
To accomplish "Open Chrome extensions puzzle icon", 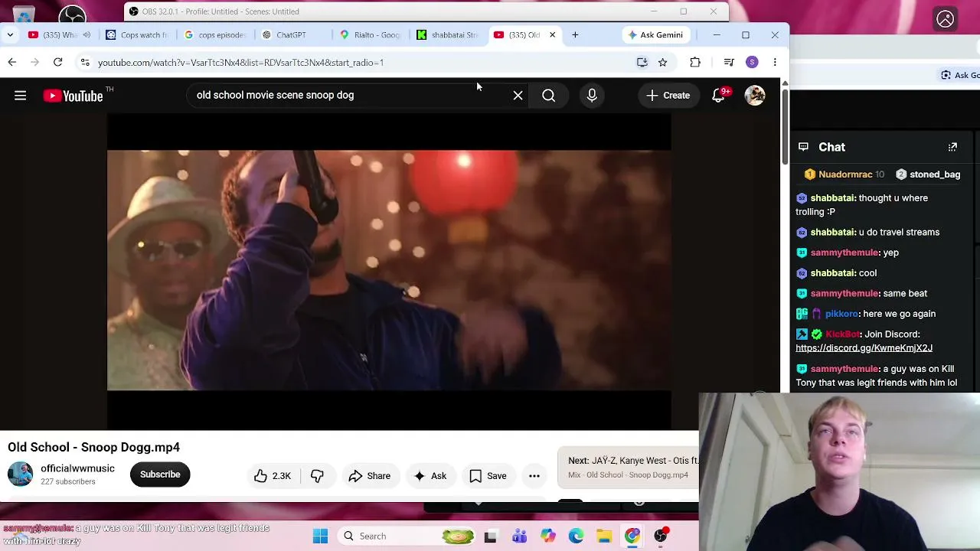I will (695, 63).
